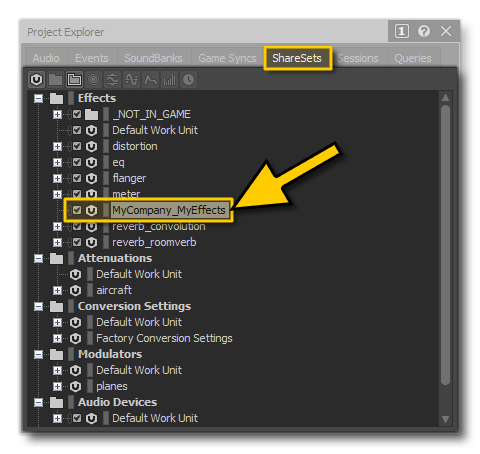Click the effects sliders filter icon
Viewport: 480px width, 454px height.
pos(112,80)
